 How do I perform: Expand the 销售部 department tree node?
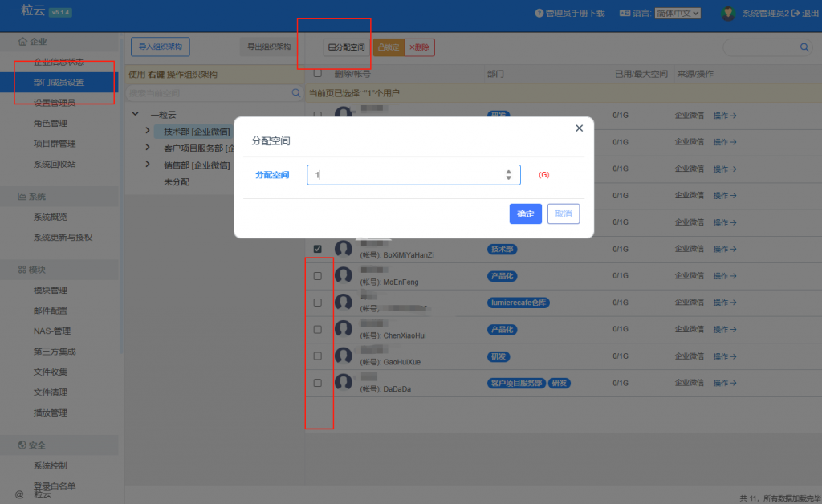click(147, 165)
